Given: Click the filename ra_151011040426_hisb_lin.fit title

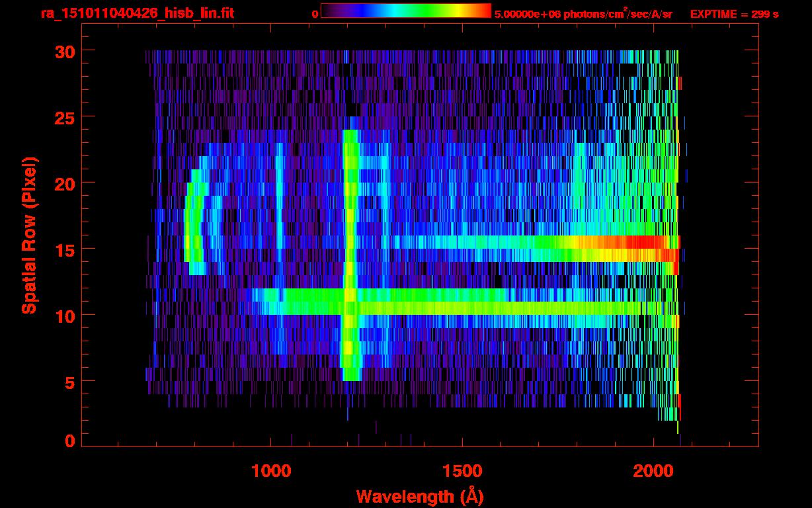Looking at the screenshot, I should tap(137, 13).
